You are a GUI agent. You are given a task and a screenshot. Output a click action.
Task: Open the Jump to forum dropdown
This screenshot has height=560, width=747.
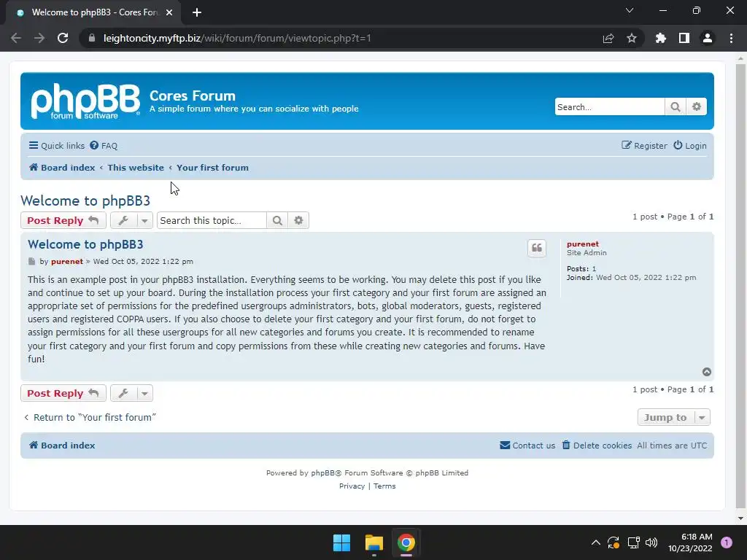(673, 417)
